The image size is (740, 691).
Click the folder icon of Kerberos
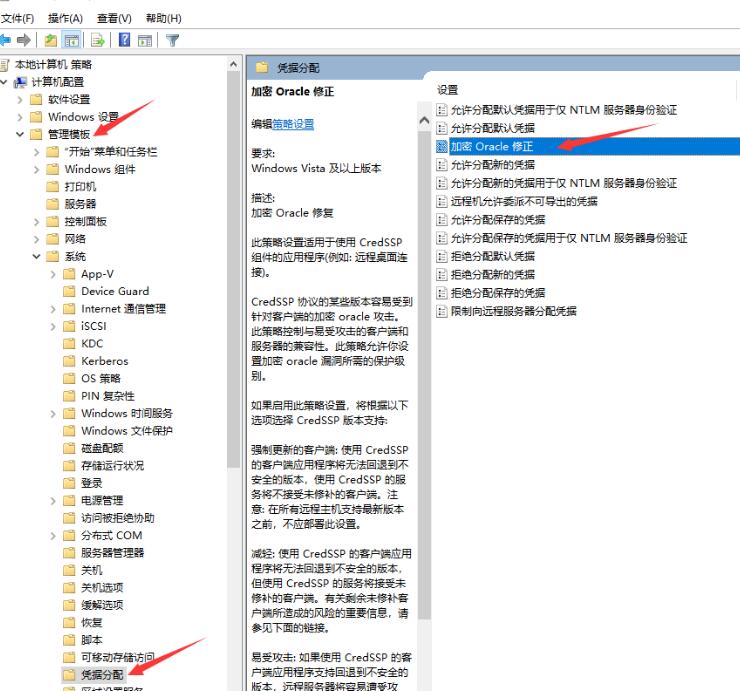69,361
